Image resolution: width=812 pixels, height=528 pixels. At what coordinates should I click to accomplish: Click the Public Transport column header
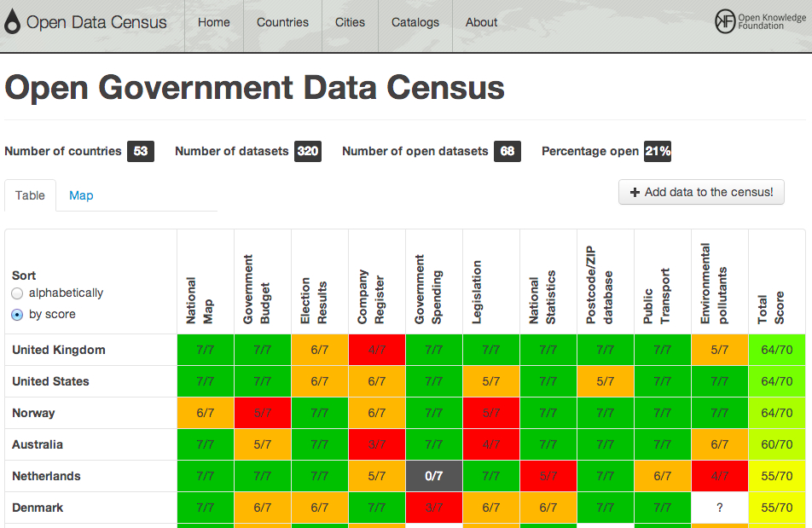click(x=663, y=281)
